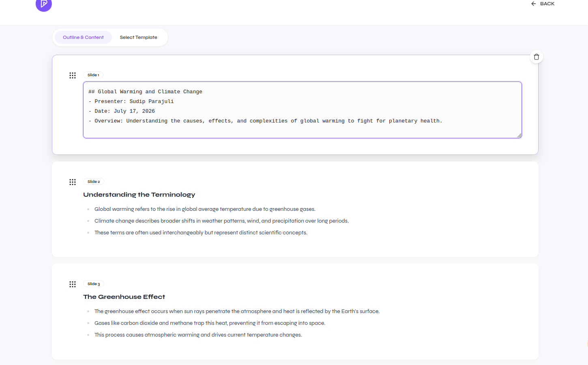
Task: Grab the Slide 2 drag handle icon
Action: 73,182
